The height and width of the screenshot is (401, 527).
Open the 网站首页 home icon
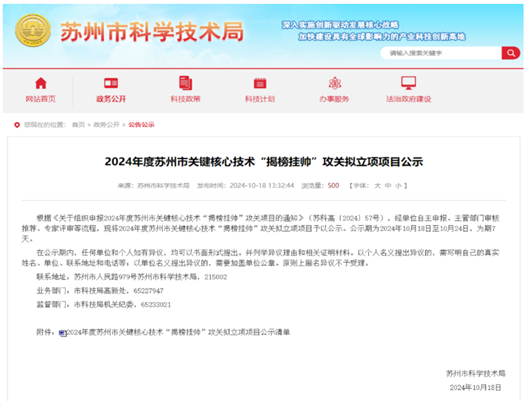click(41, 83)
